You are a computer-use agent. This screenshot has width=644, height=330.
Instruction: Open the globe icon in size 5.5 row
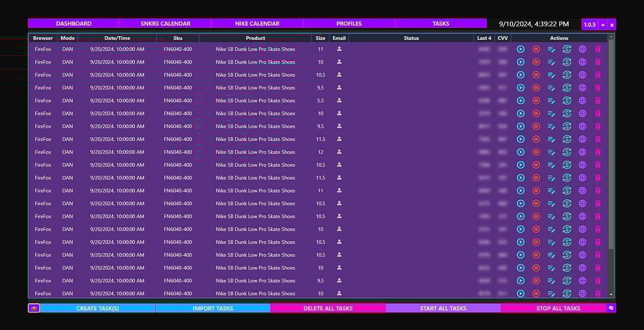tap(582, 101)
